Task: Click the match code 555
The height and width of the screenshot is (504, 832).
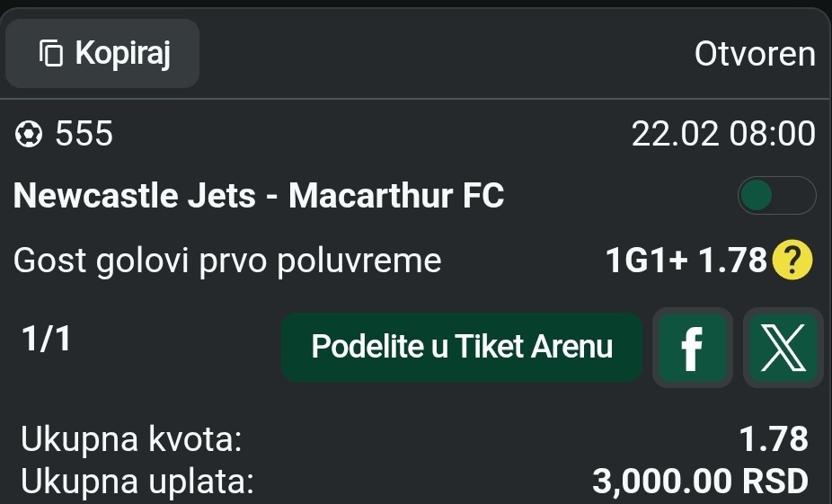Action: [84, 135]
